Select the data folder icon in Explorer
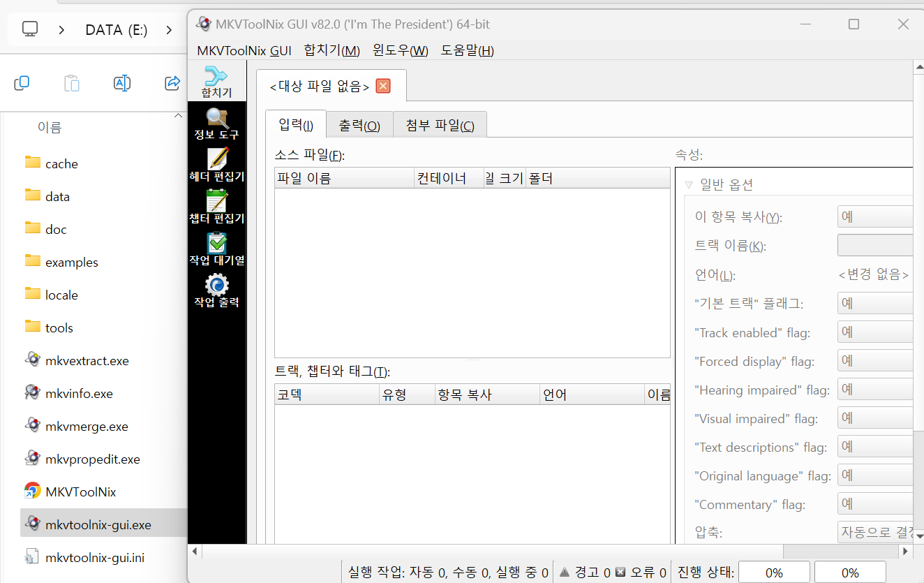Screen dimensions: 924x583 point(32,195)
